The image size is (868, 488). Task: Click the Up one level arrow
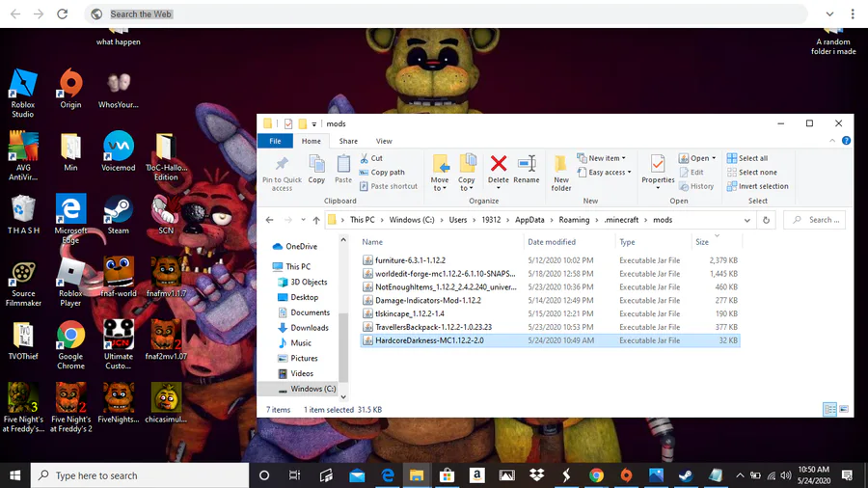tap(316, 220)
